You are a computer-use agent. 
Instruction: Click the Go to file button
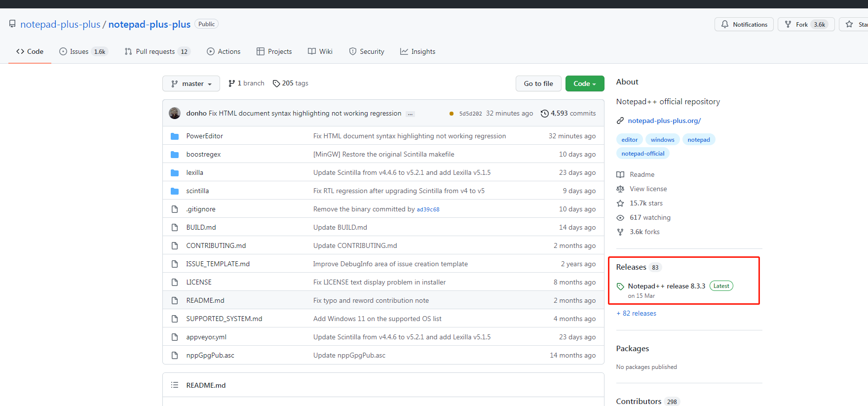[538, 83]
